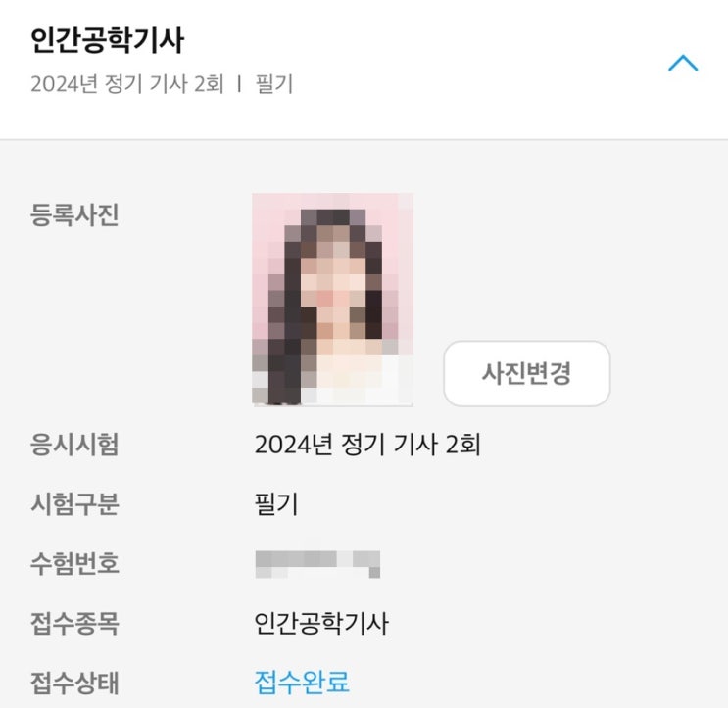
Task: Select the black 2024년 정기 기사 2회 exam value
Action: pos(367,445)
